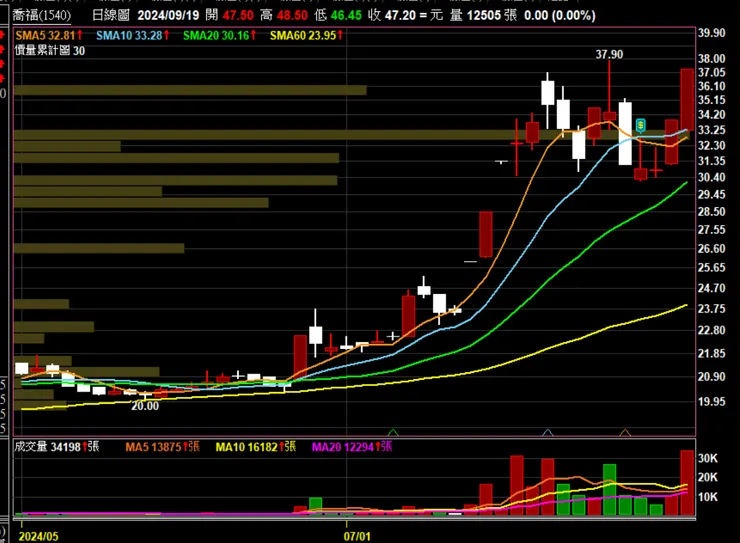Click the teal dollar-sign marker icon
This screenshot has height=543, width=740.
pyautogui.click(x=640, y=125)
